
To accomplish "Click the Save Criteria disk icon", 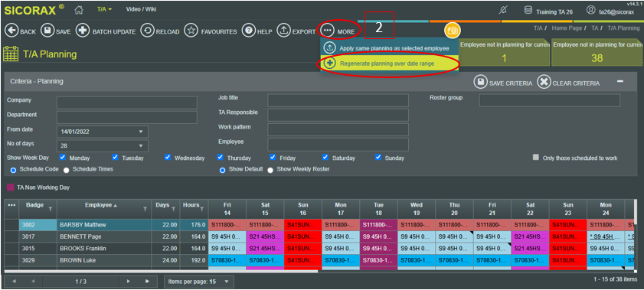I will click(x=480, y=82).
